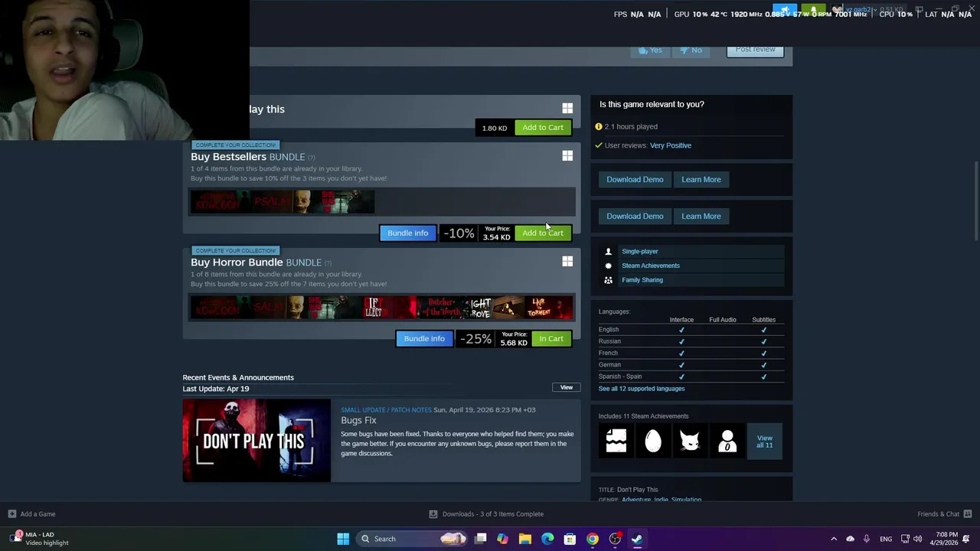Add the 1.80 KD game to cart
980x551 pixels.
pos(543,128)
